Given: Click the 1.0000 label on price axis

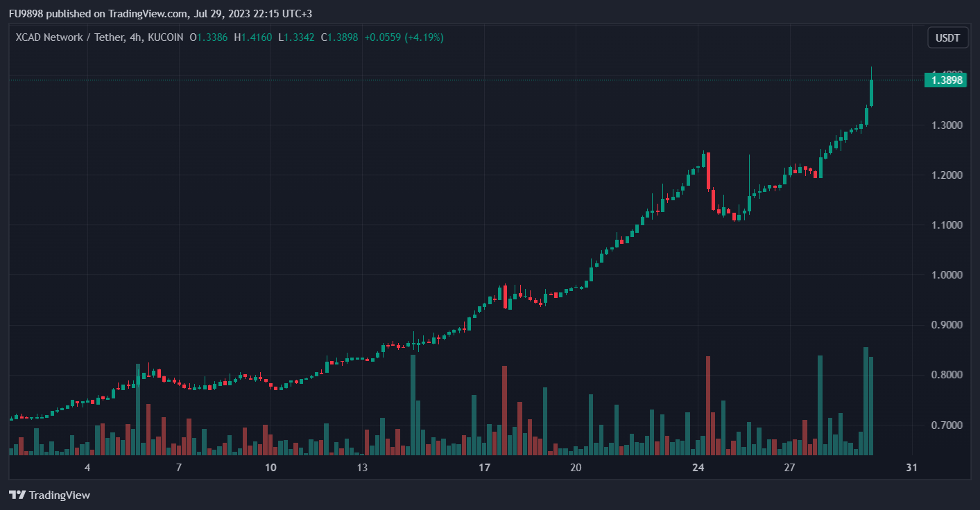Looking at the screenshot, I should 947,275.
